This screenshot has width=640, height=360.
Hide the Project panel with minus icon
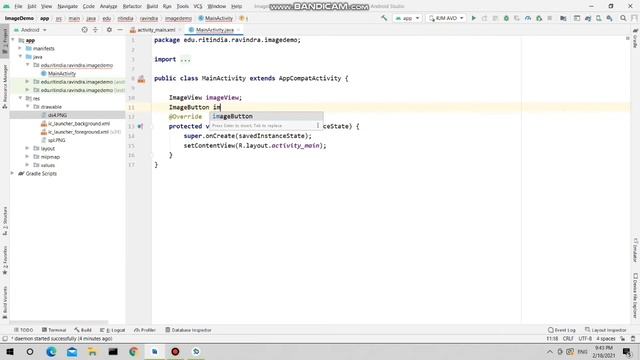tap(120, 30)
